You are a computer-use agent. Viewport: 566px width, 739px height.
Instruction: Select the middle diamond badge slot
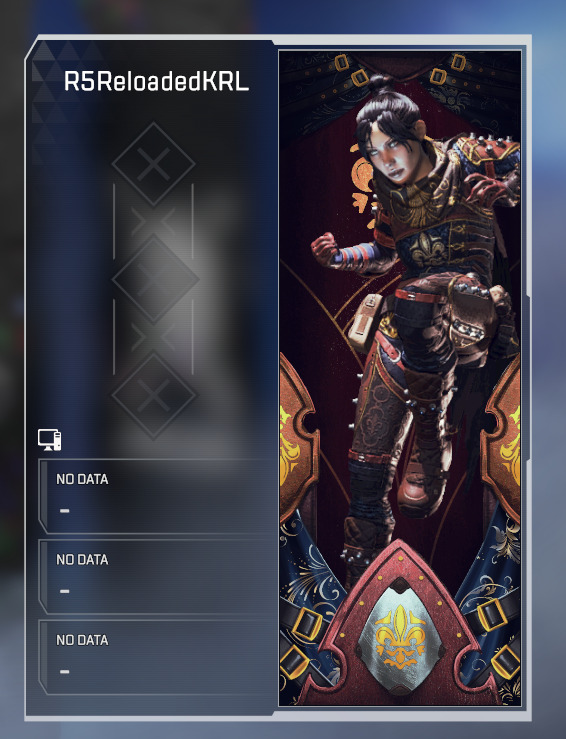155,279
